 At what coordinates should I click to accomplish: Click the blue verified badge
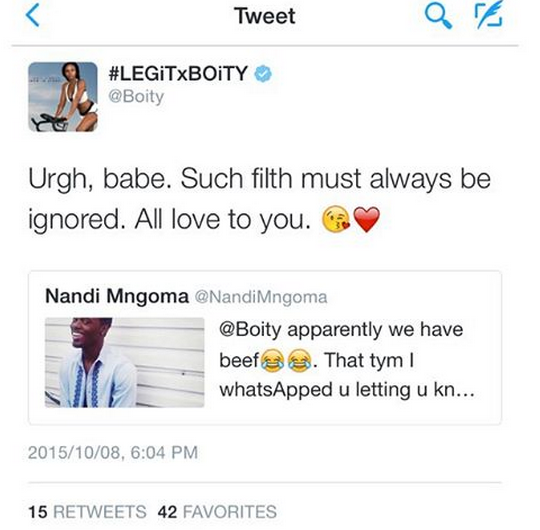[263, 73]
